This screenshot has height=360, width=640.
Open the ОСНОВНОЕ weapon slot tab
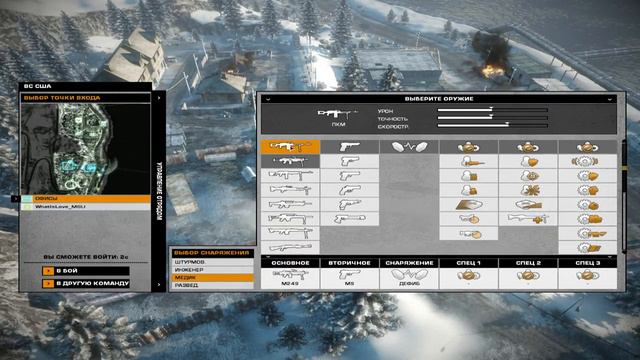click(x=290, y=263)
